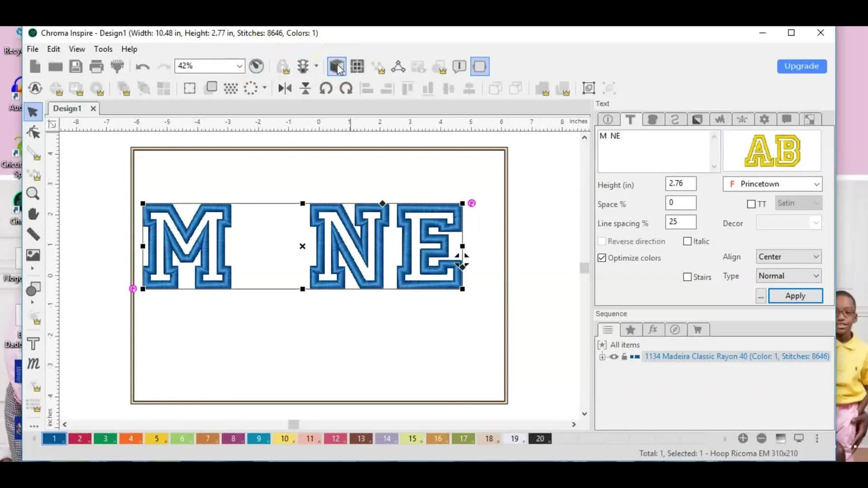Select the Hand pan tool

pos(33,214)
